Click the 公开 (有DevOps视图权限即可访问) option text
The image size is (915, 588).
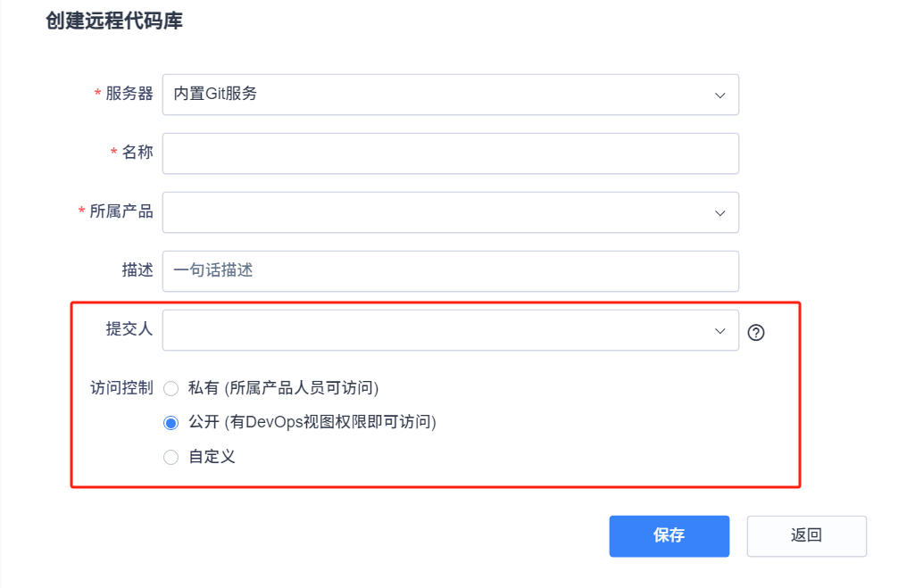312,422
